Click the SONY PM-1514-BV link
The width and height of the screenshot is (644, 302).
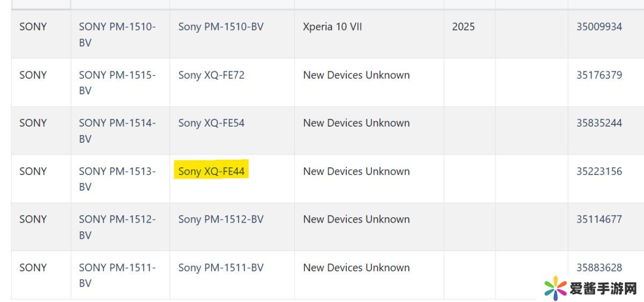point(117,130)
